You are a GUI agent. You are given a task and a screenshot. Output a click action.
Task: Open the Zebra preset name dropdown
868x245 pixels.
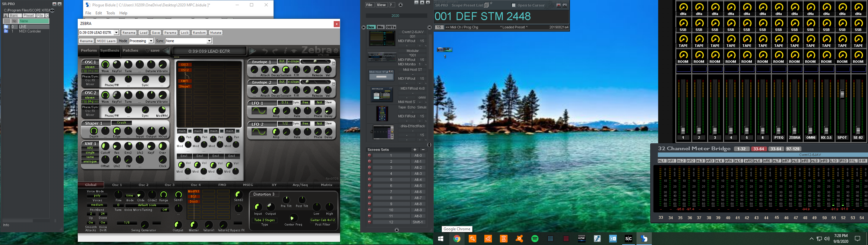click(116, 33)
